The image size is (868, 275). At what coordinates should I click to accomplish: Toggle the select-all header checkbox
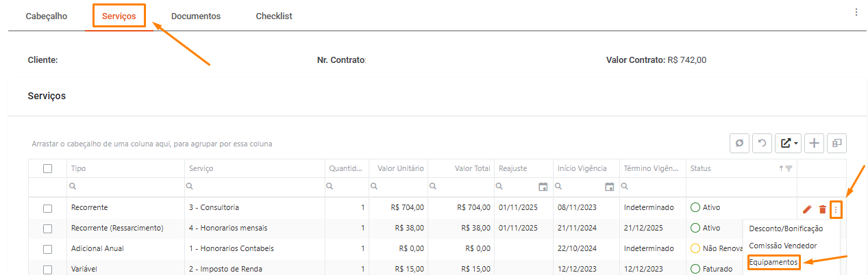48,168
